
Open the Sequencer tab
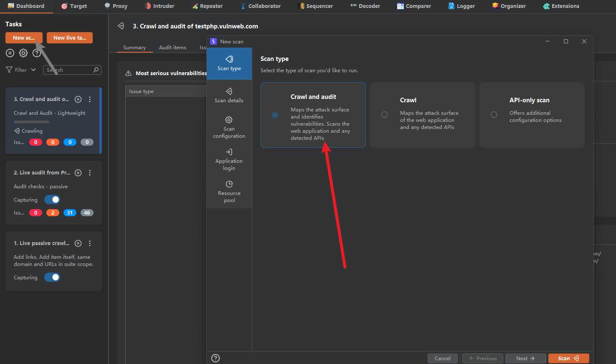coord(315,6)
